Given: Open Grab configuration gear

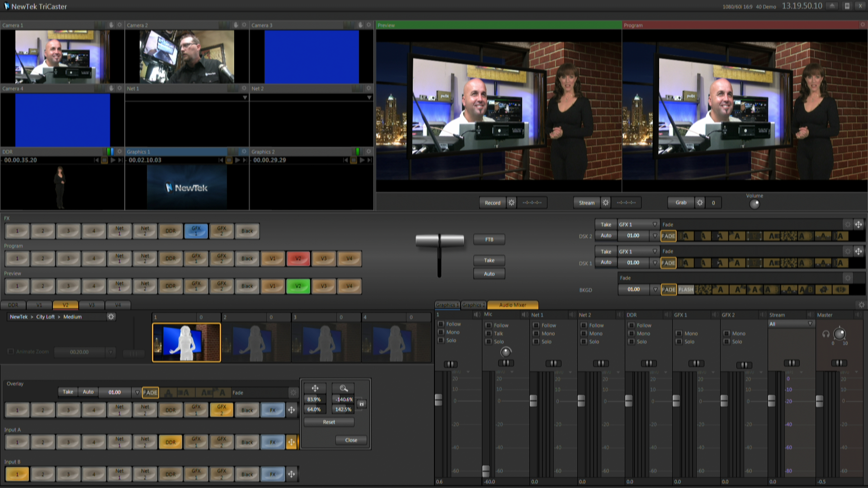Looking at the screenshot, I should pos(700,203).
